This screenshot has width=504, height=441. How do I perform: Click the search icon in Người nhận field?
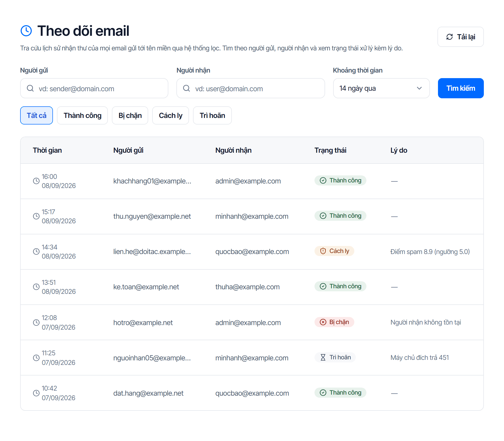(x=186, y=88)
